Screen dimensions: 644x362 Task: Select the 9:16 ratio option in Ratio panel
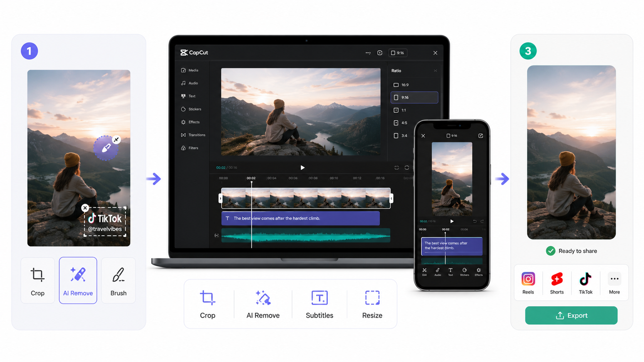414,97
